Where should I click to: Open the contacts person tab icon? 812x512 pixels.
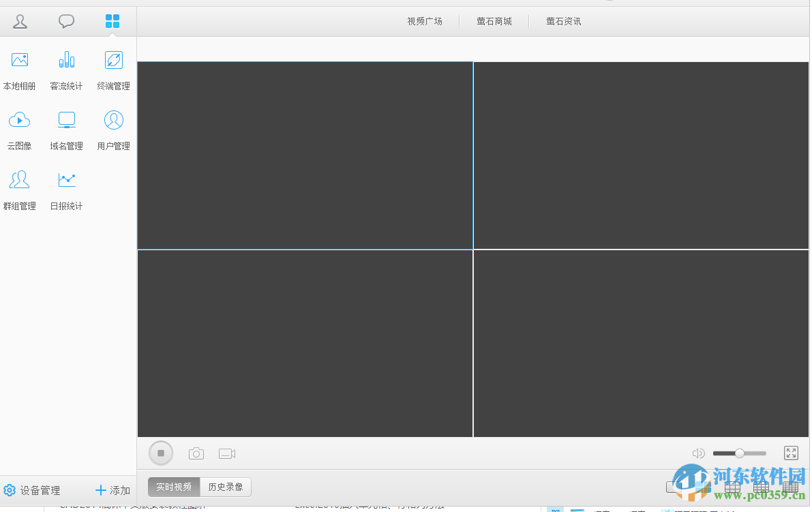pyautogui.click(x=20, y=22)
